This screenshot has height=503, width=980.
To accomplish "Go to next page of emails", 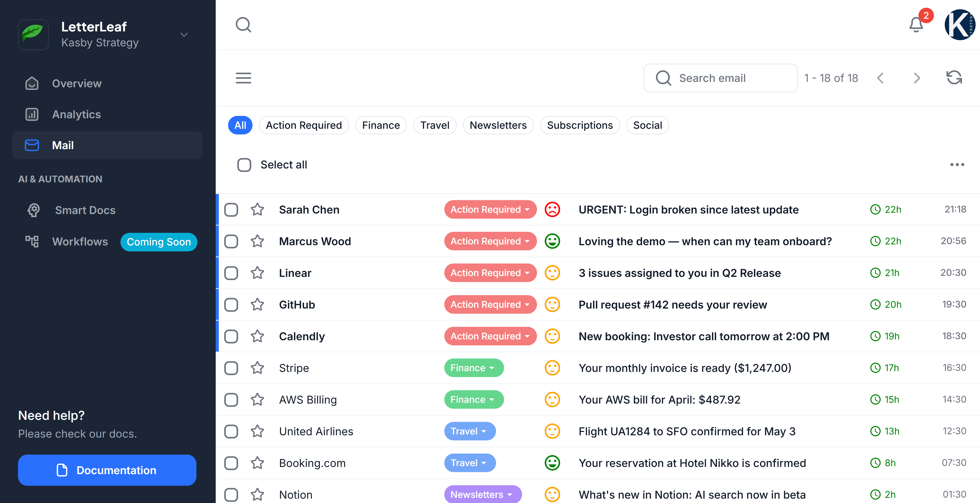I will point(917,78).
